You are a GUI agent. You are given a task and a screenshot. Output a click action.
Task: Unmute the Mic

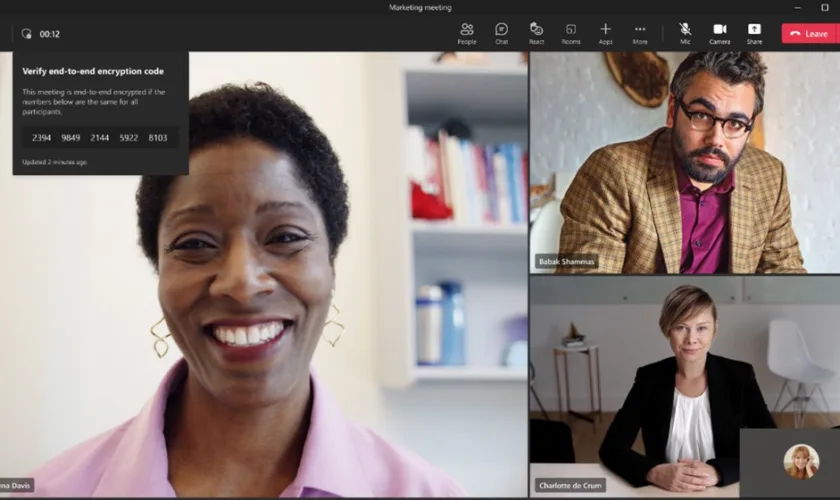685,33
